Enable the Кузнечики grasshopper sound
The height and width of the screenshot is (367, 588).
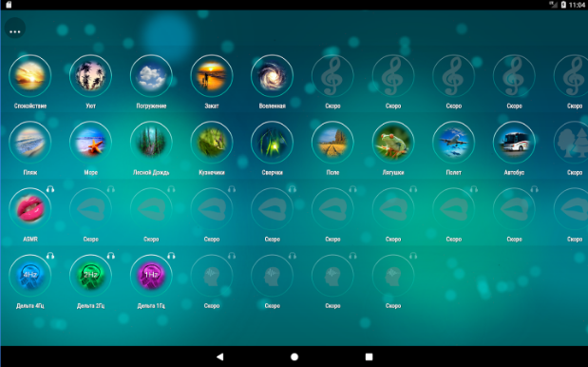coord(212,143)
